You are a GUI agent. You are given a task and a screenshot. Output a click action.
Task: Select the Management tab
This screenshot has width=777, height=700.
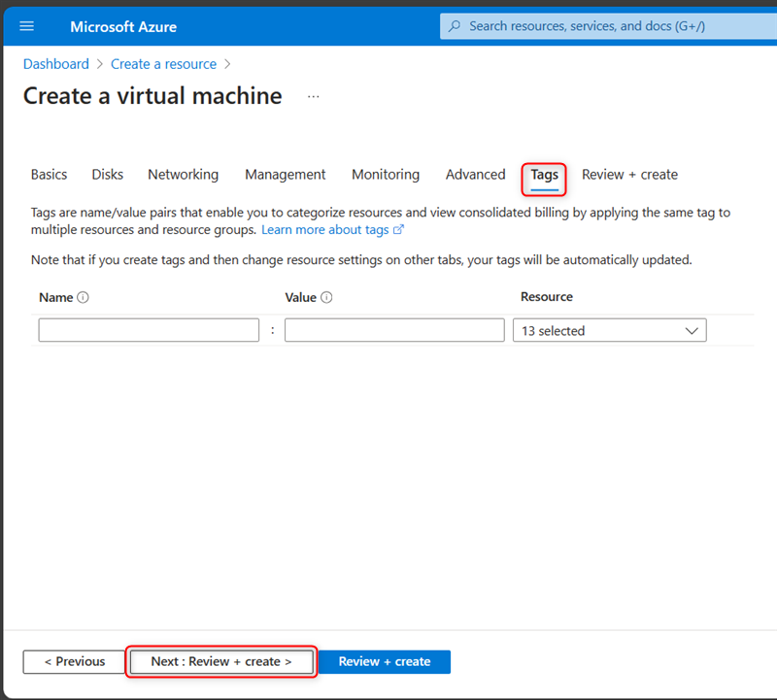(x=285, y=175)
